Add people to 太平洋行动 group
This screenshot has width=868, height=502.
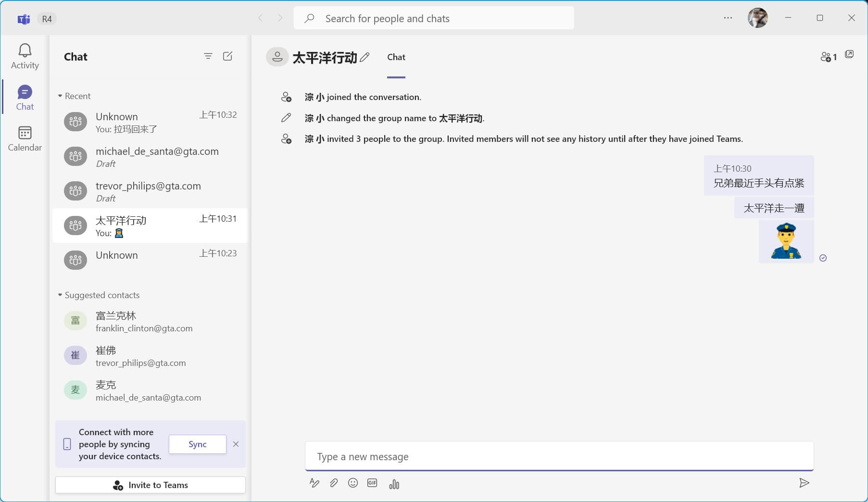coord(829,57)
